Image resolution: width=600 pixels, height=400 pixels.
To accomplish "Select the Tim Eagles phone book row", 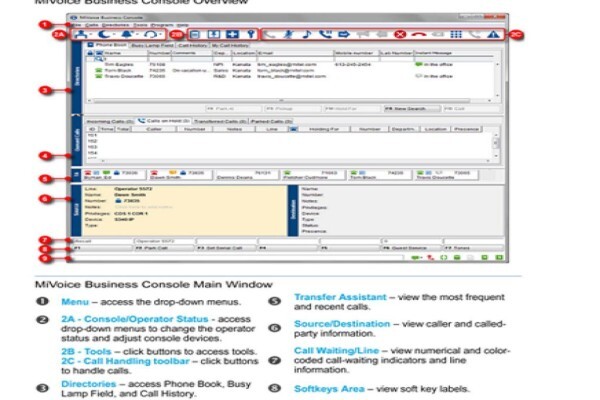I will pyautogui.click(x=291, y=64).
